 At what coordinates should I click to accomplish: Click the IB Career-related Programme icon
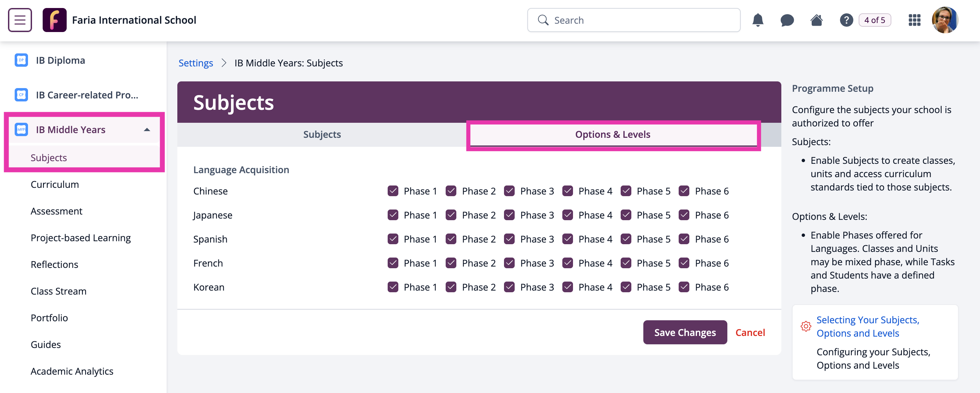point(21,95)
